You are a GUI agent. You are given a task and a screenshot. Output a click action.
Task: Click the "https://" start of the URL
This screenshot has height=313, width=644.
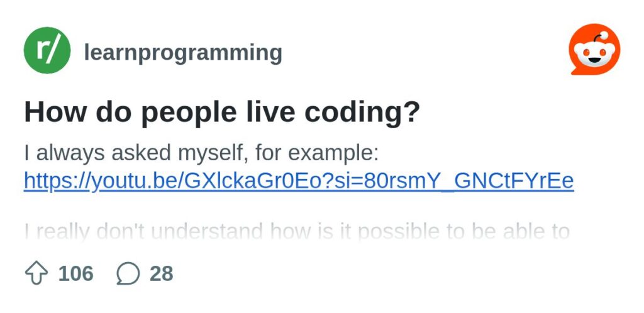click(x=57, y=180)
